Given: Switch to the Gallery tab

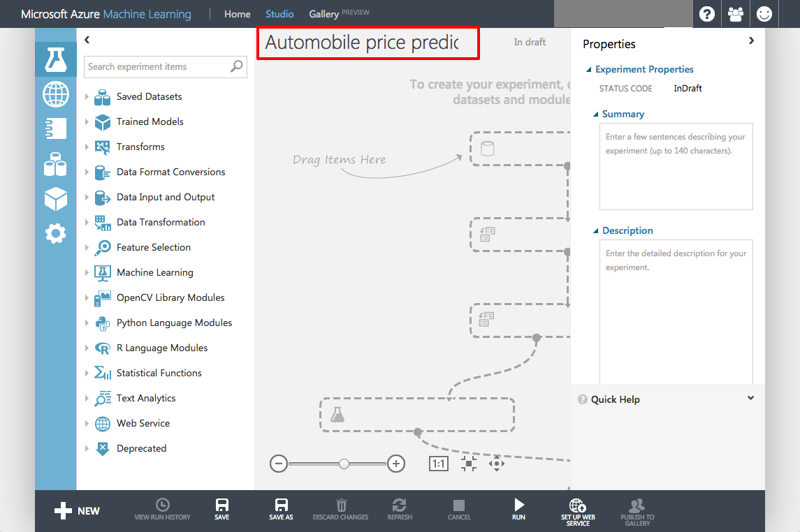Looking at the screenshot, I should pos(324,14).
